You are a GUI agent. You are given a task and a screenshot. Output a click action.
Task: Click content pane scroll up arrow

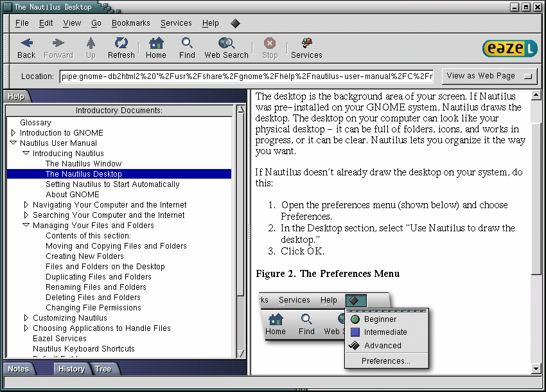[536, 94]
